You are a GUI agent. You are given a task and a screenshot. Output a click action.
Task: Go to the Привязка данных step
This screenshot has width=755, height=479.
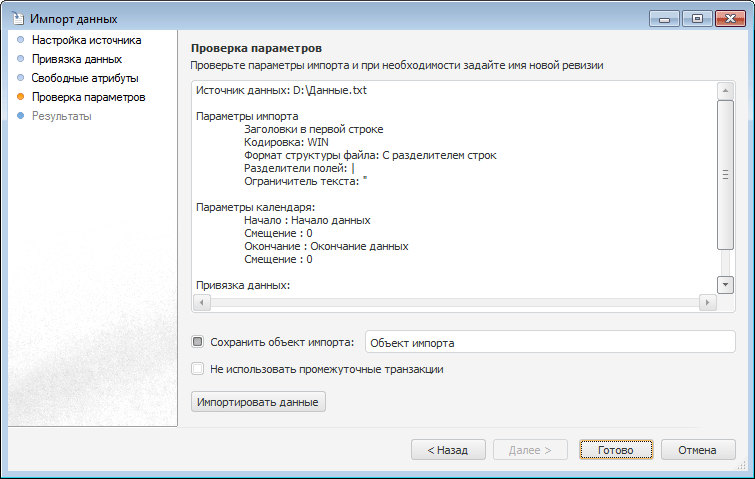[77, 60]
